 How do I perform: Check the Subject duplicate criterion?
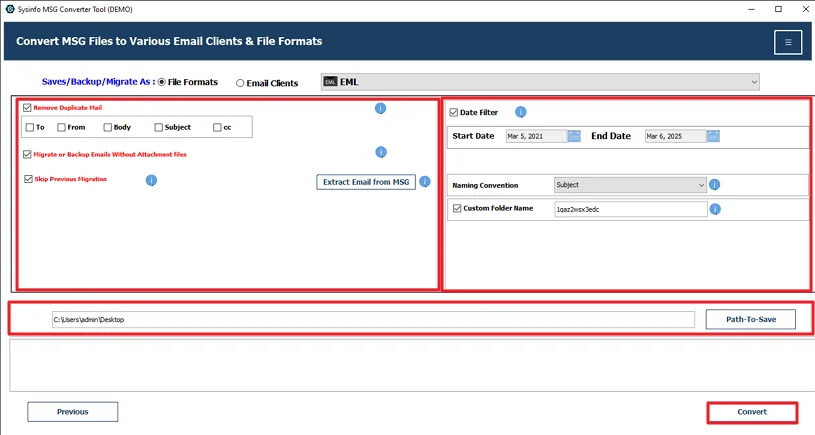click(159, 127)
